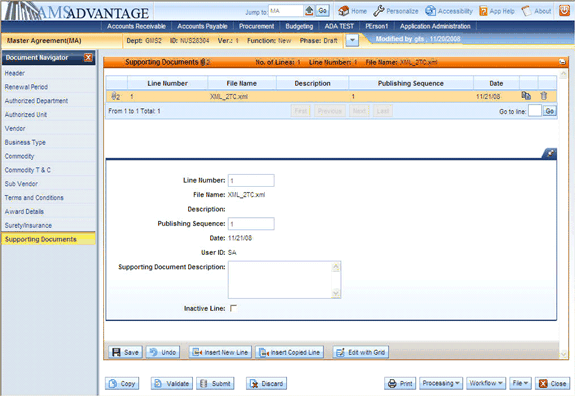Click the upload arrow icon beside Jump to
Screen dimensions: 576x397
coord(309,11)
